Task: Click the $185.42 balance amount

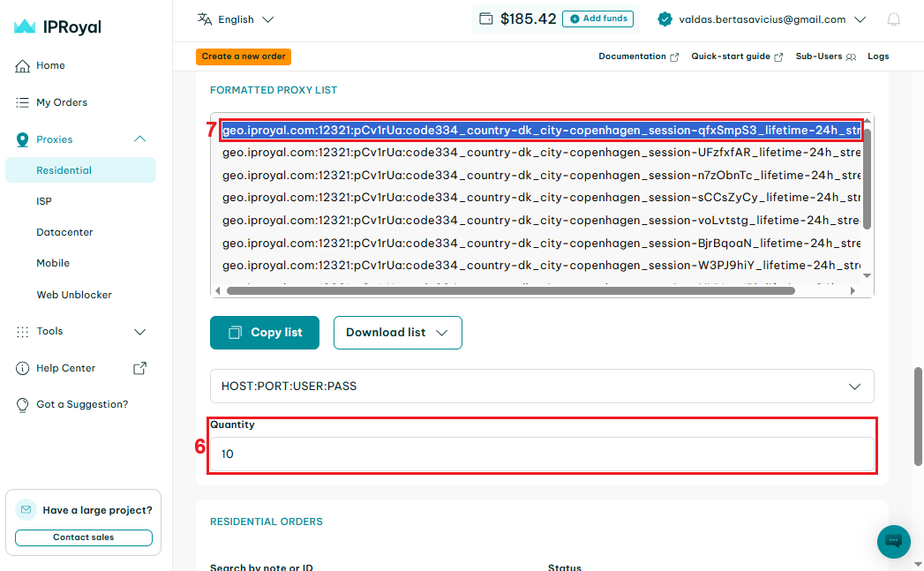Action: coord(528,19)
